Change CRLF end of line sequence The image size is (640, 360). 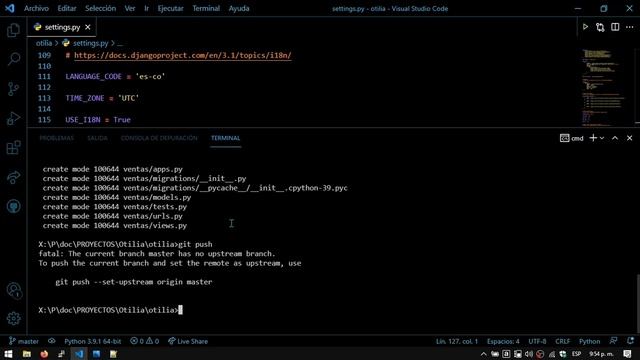pyautogui.click(x=562, y=341)
